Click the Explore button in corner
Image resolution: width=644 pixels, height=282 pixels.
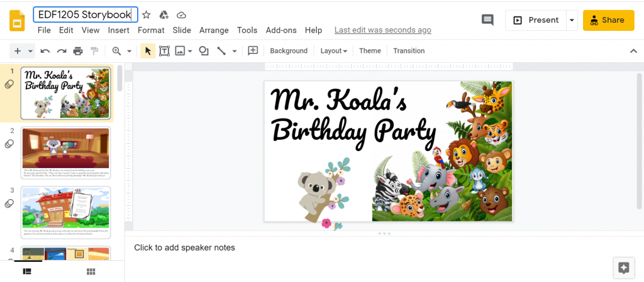623,268
